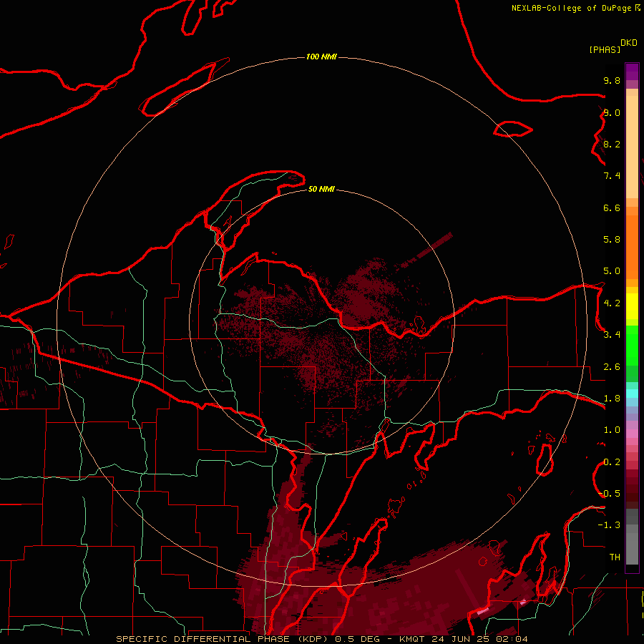Click the 5.0 scale value
644x644 pixels.
612,271
